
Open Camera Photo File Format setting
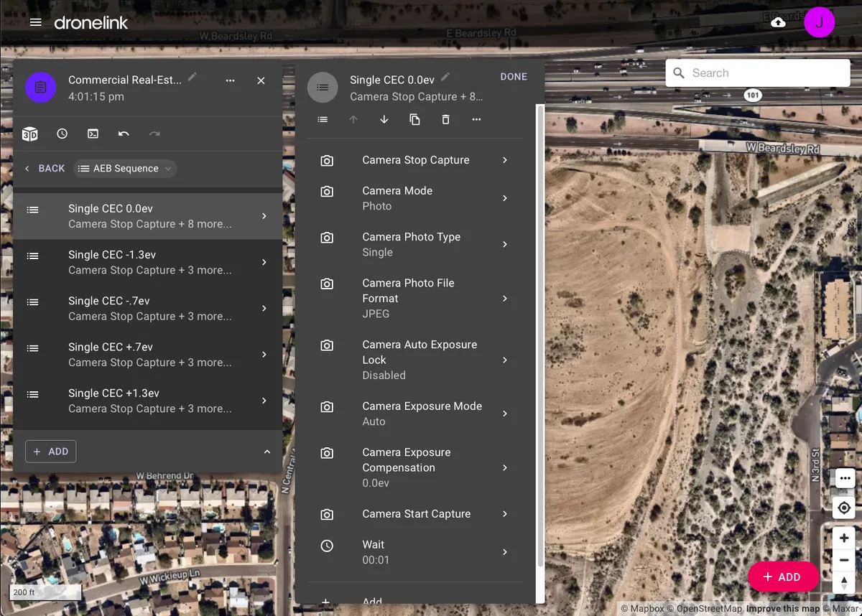[x=415, y=298]
